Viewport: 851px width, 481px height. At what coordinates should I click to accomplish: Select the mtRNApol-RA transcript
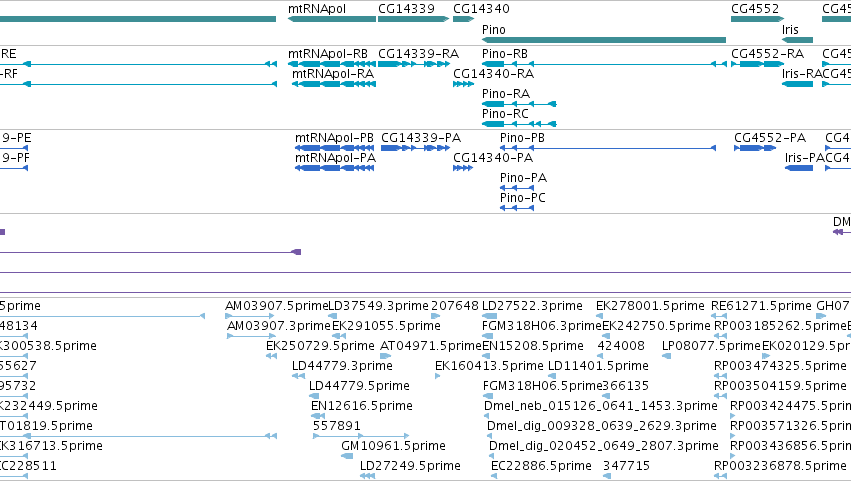click(334, 84)
